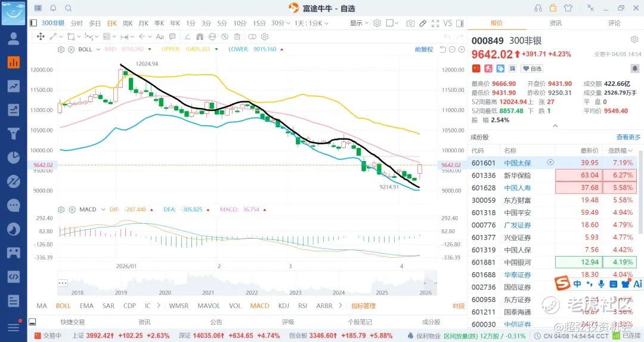The width and height of the screenshot is (644, 342).
Task: Open the shirt skin theme icon
Action: [568, 8]
